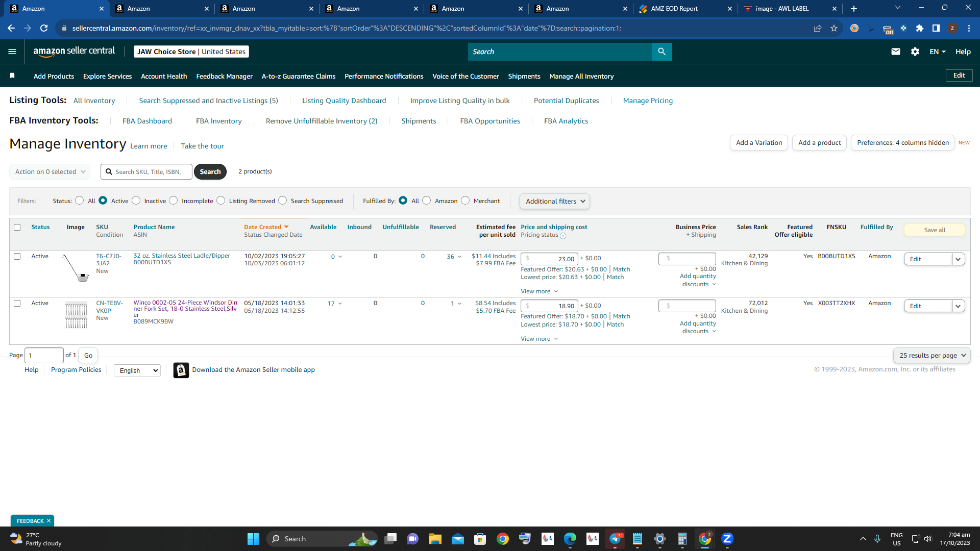Reload the page with browser refresh icon

[44, 28]
